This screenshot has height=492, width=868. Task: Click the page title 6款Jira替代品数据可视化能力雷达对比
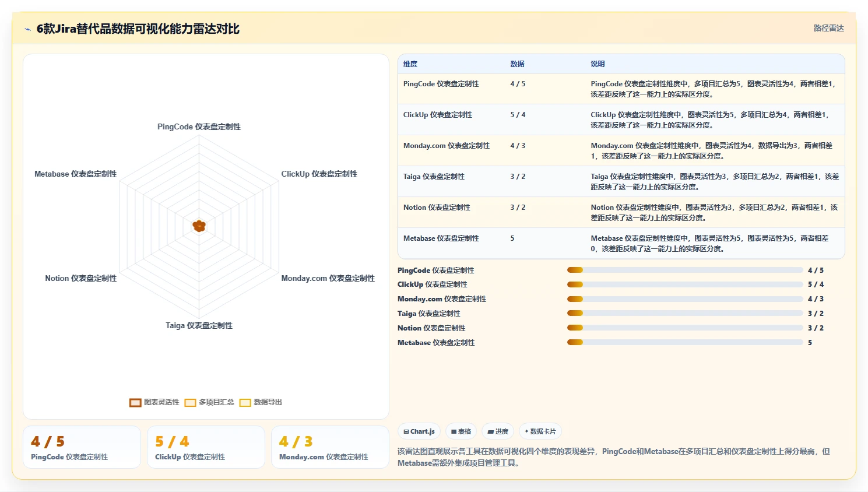(x=138, y=29)
